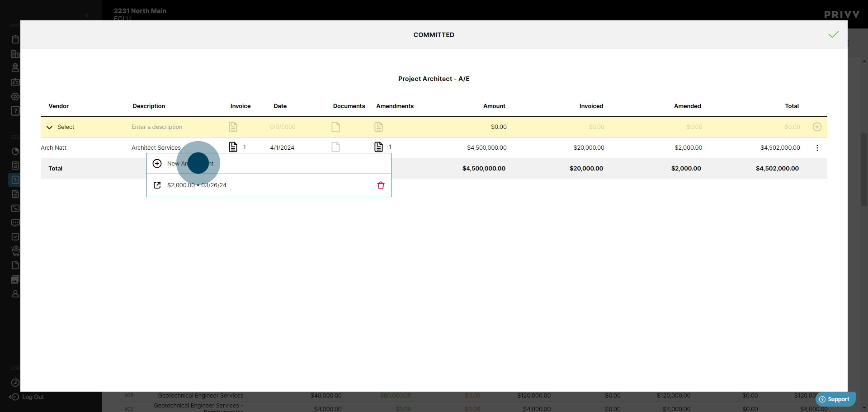Click the invoice icon in the Select row
This screenshot has width=868, height=412.
233,127
